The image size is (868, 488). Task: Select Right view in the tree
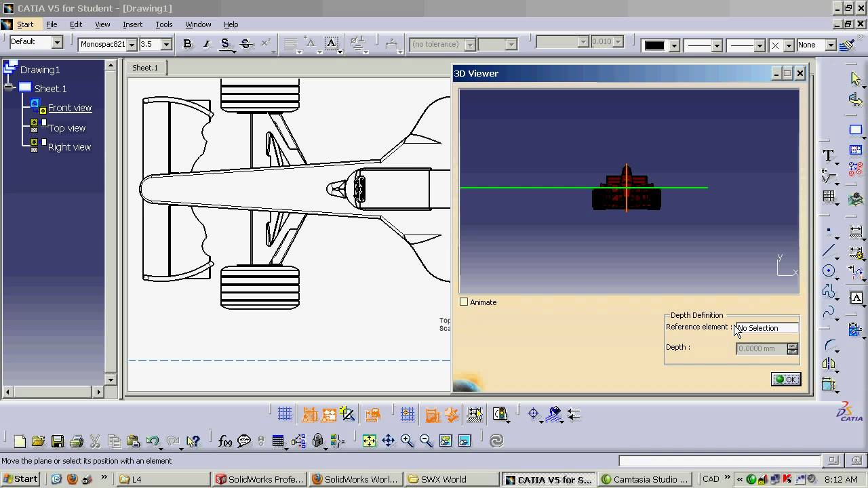pos(69,147)
